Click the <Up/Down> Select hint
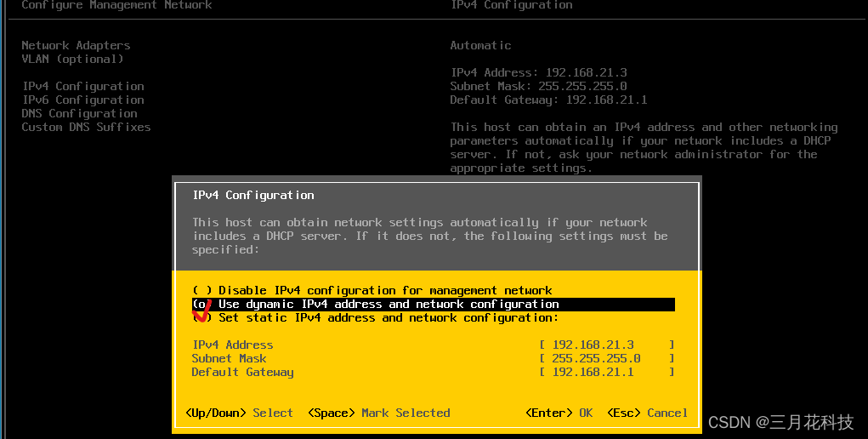The height and width of the screenshot is (439, 868). point(239,413)
